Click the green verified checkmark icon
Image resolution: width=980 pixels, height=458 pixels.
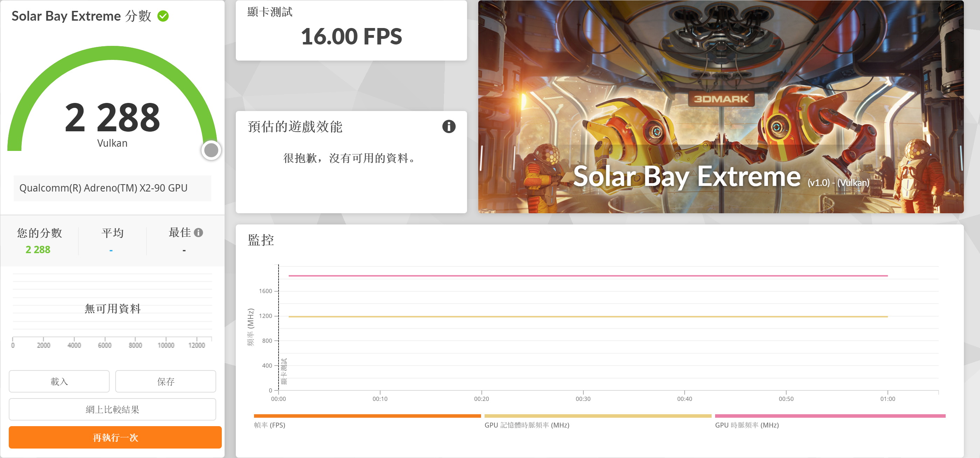163,16
